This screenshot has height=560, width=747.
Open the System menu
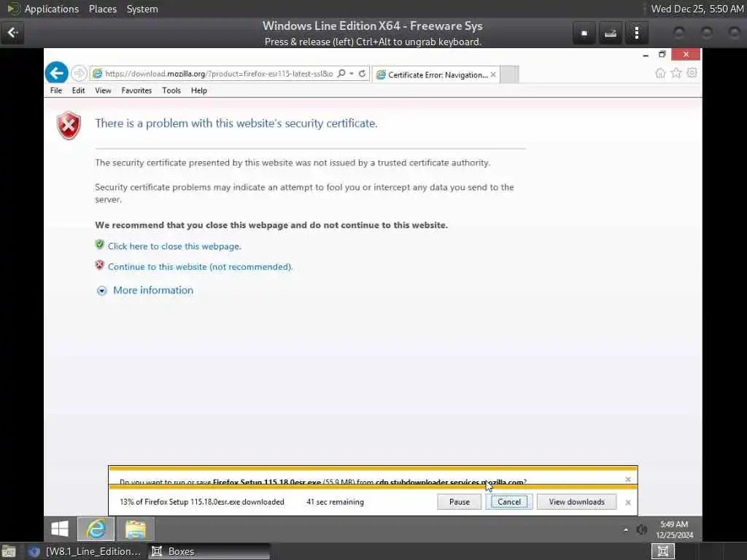coord(142,9)
